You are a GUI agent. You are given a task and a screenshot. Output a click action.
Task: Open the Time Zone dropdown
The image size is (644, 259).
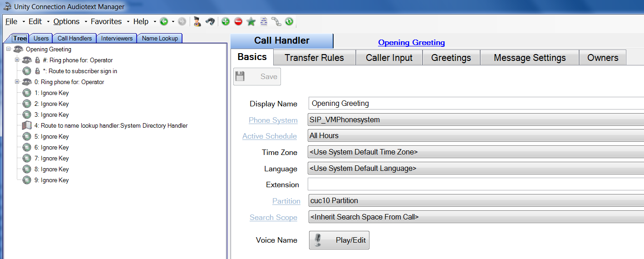click(476, 152)
